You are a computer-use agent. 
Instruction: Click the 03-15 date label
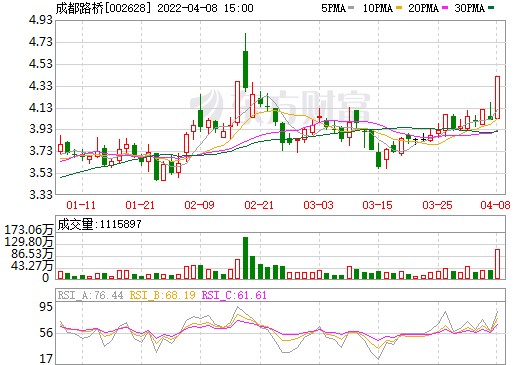coord(378,205)
